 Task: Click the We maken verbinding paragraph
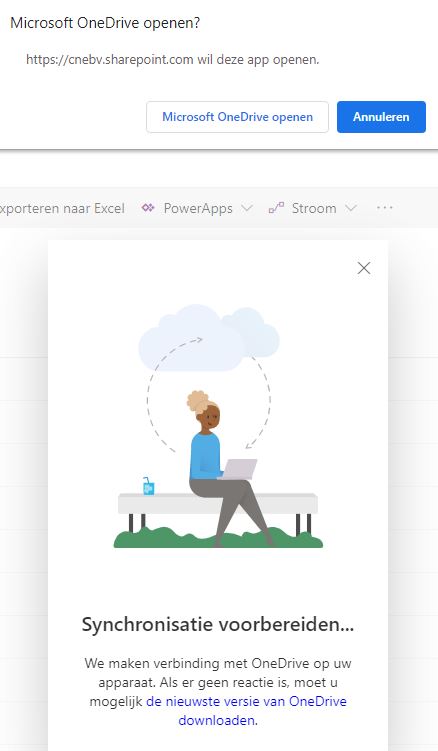coord(218,692)
